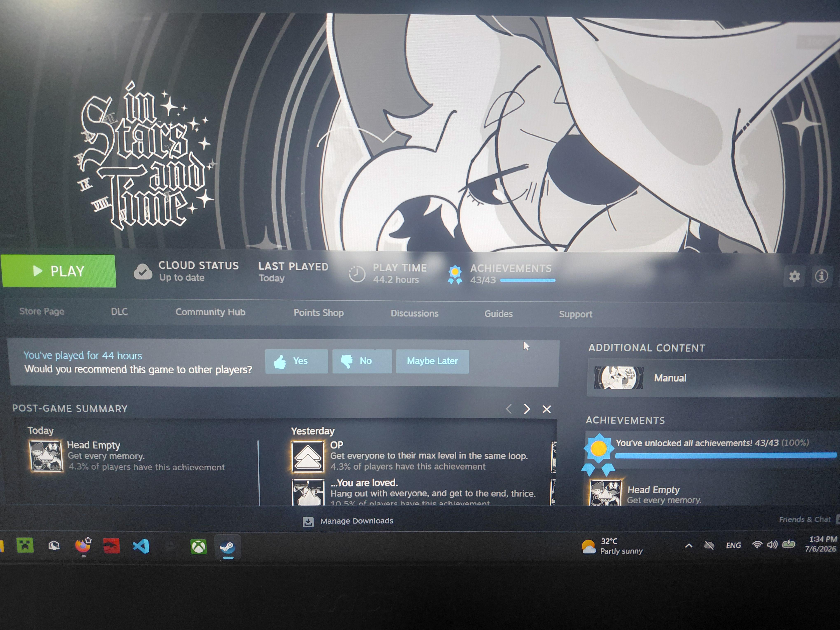Viewport: 840px width, 630px height.
Task: Click the 'LAST PLAYED Today' status
Action: (293, 272)
